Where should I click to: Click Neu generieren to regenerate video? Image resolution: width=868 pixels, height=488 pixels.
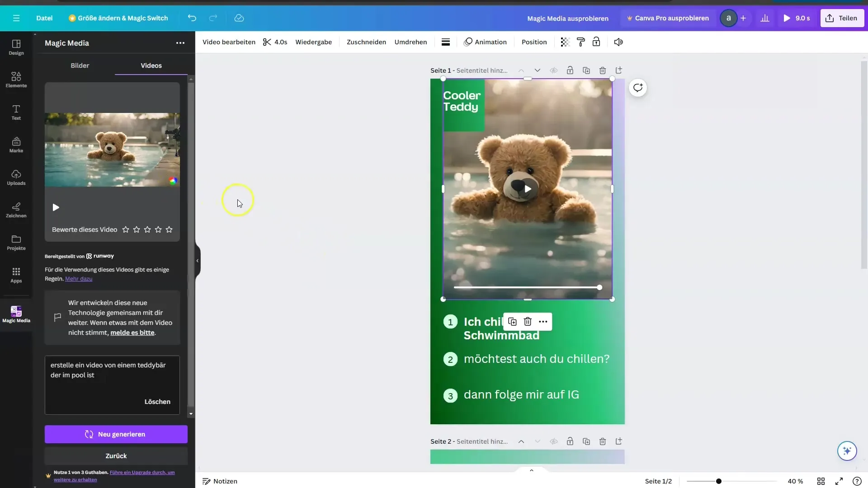(x=116, y=434)
